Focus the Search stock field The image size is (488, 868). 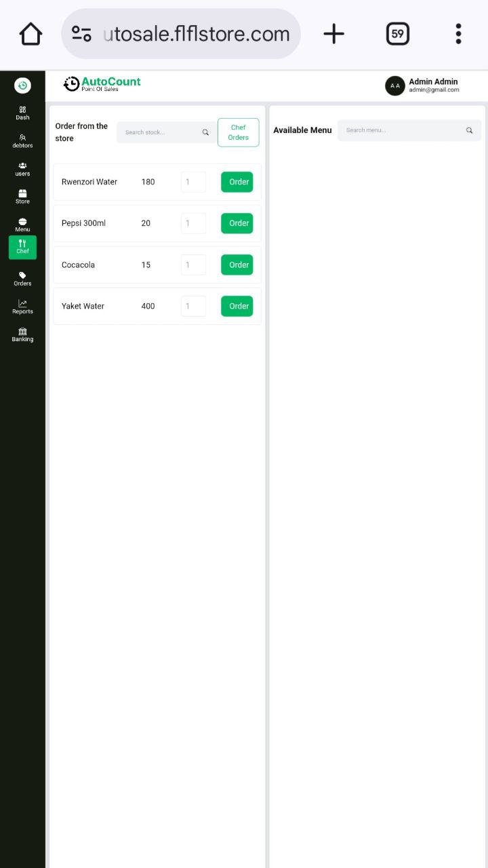point(166,132)
